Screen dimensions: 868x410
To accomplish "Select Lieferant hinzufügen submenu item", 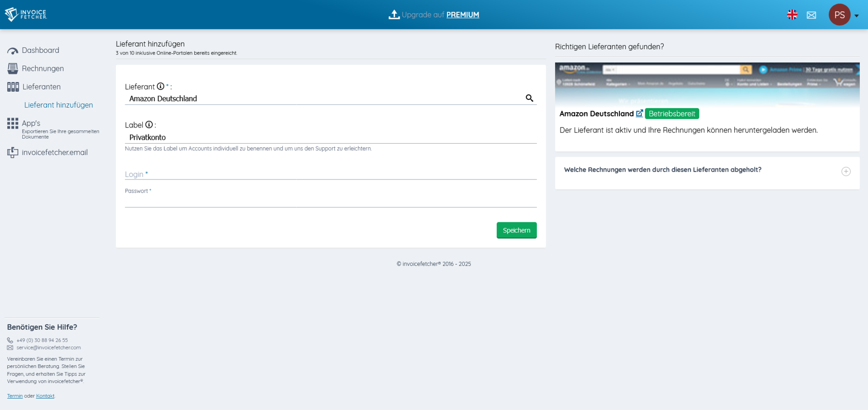I will click(x=58, y=105).
